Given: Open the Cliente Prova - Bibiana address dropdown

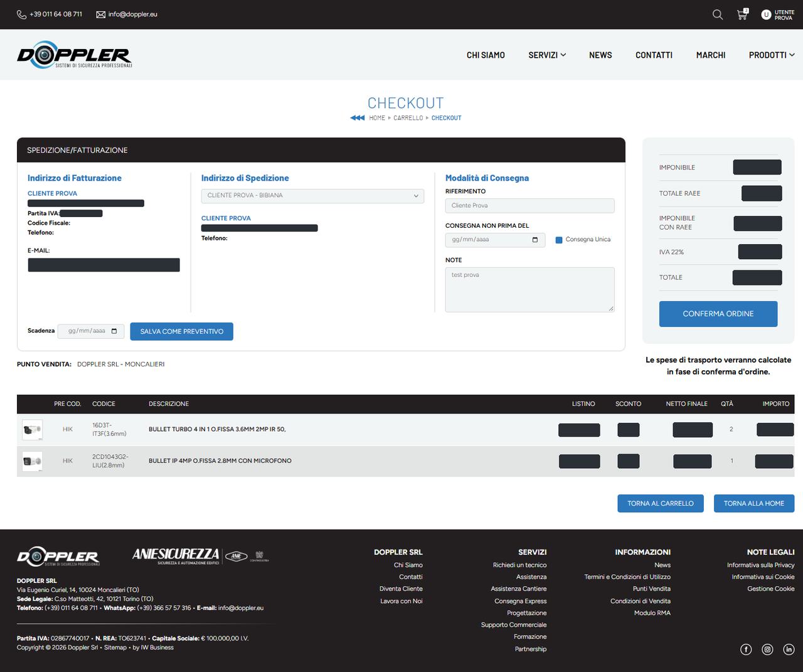Looking at the screenshot, I should [x=312, y=196].
